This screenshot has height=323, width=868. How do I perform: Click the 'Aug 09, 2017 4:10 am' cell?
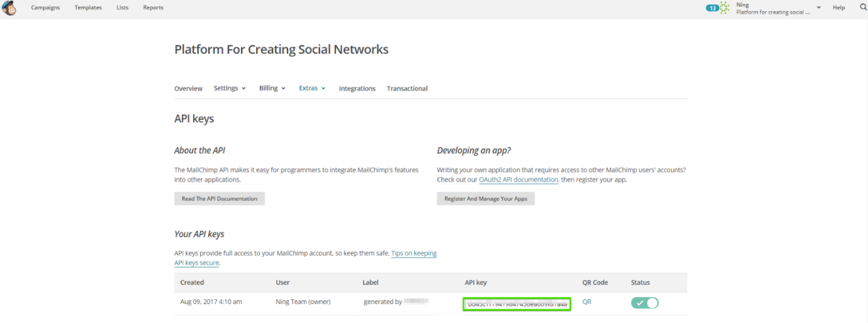tap(211, 302)
